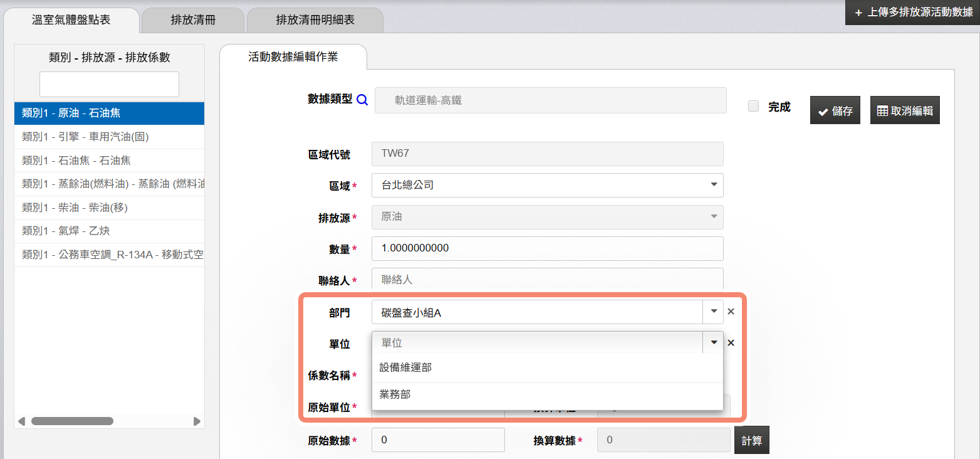Select 類別1 - 柴油 - 柴油(移) in list
This screenshot has width=980, height=459.
click(109, 208)
